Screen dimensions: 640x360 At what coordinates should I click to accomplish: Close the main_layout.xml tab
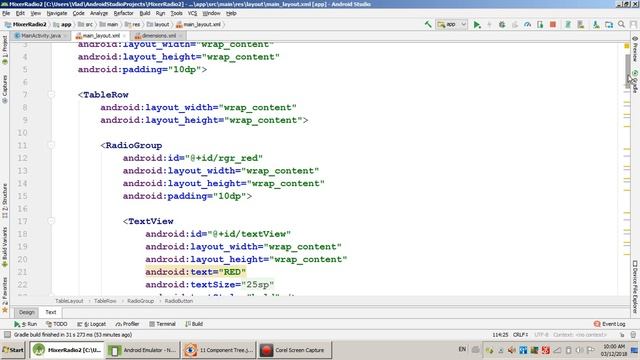[124, 36]
